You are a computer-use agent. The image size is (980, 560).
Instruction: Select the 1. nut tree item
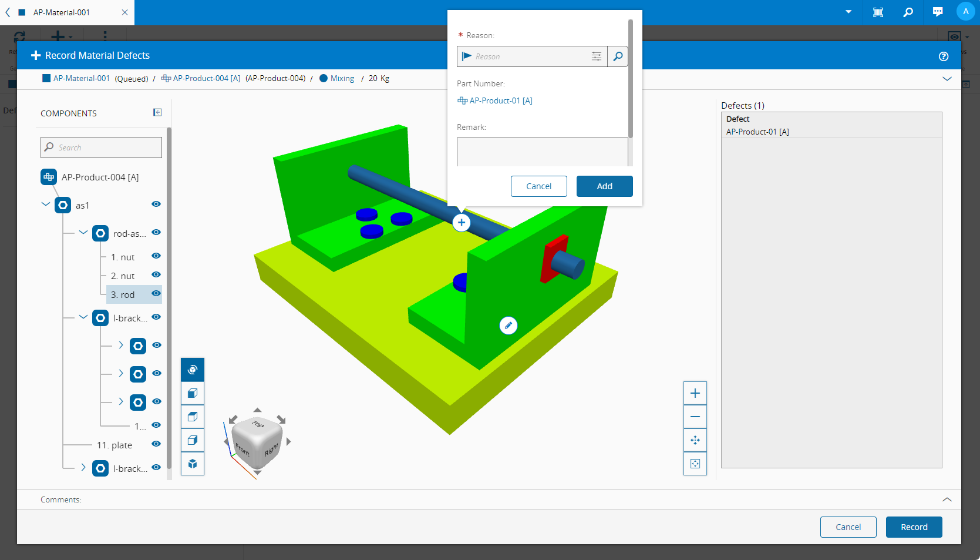click(123, 257)
